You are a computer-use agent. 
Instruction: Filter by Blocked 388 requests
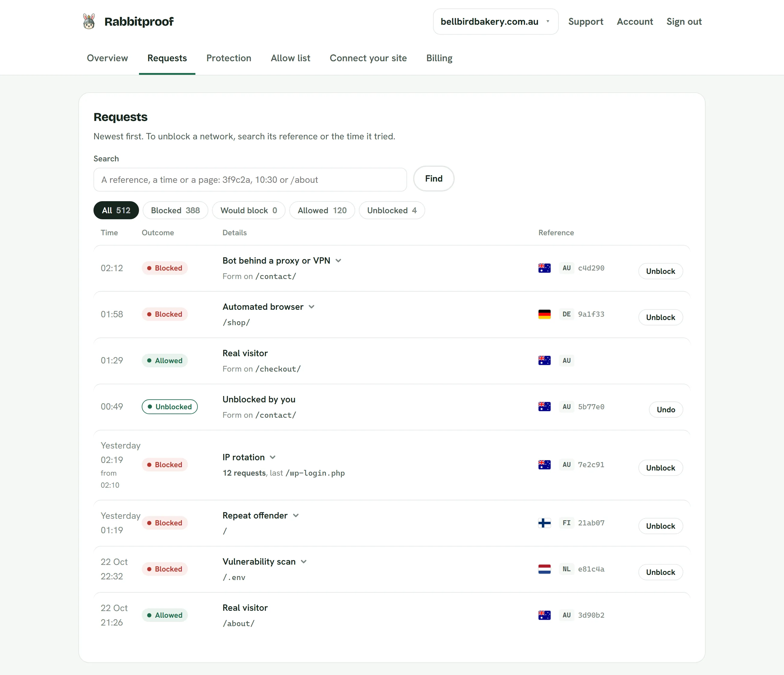(175, 210)
